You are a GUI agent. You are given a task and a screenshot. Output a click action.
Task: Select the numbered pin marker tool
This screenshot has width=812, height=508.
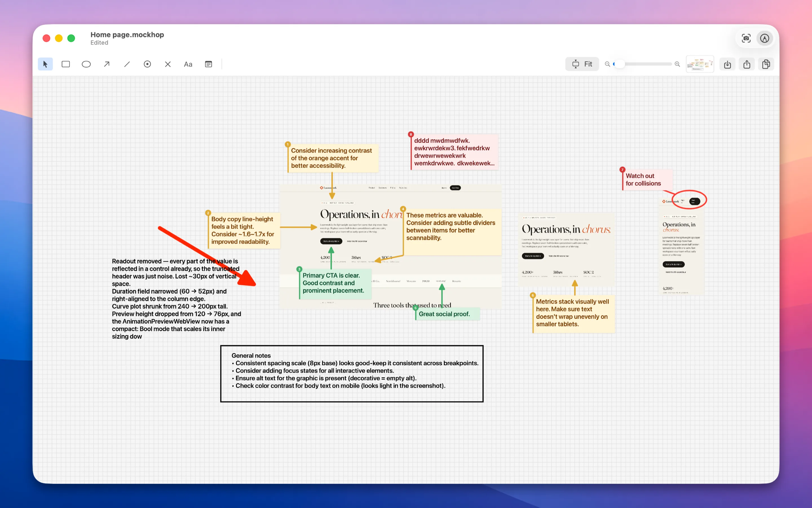pos(147,64)
